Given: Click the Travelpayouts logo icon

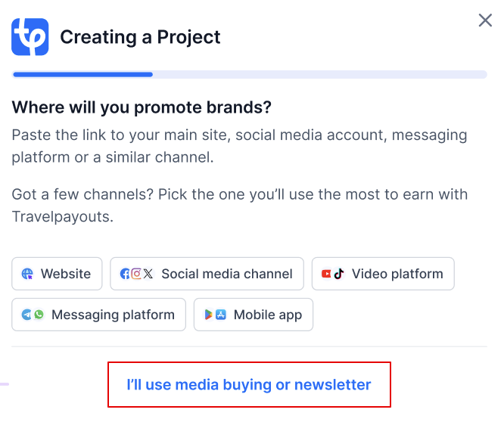Looking at the screenshot, I should [x=30, y=36].
